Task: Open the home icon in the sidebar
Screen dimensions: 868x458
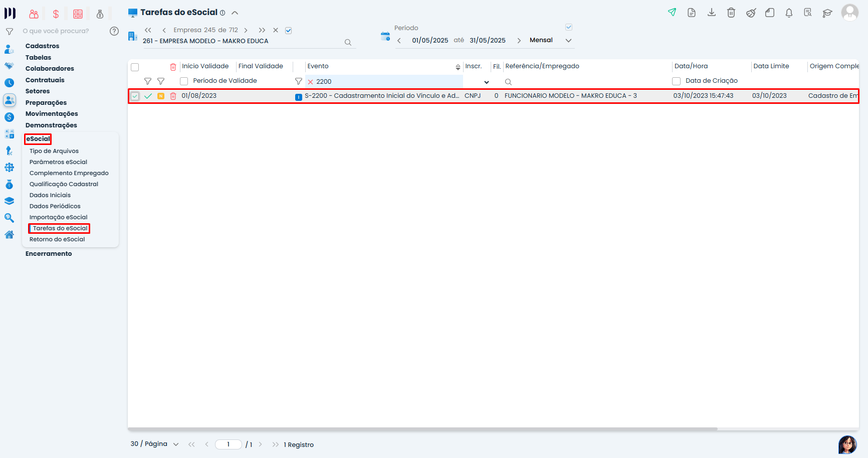Action: click(x=9, y=235)
